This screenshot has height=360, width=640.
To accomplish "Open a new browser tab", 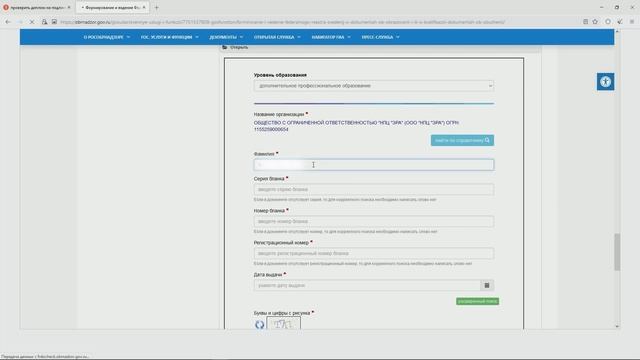I will (156, 7).
